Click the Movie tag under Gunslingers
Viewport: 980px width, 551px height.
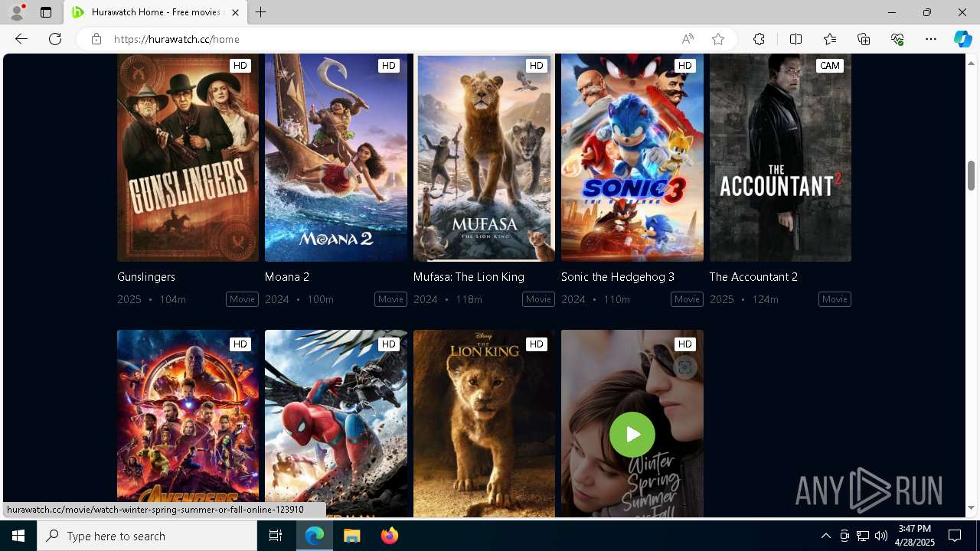(243, 299)
